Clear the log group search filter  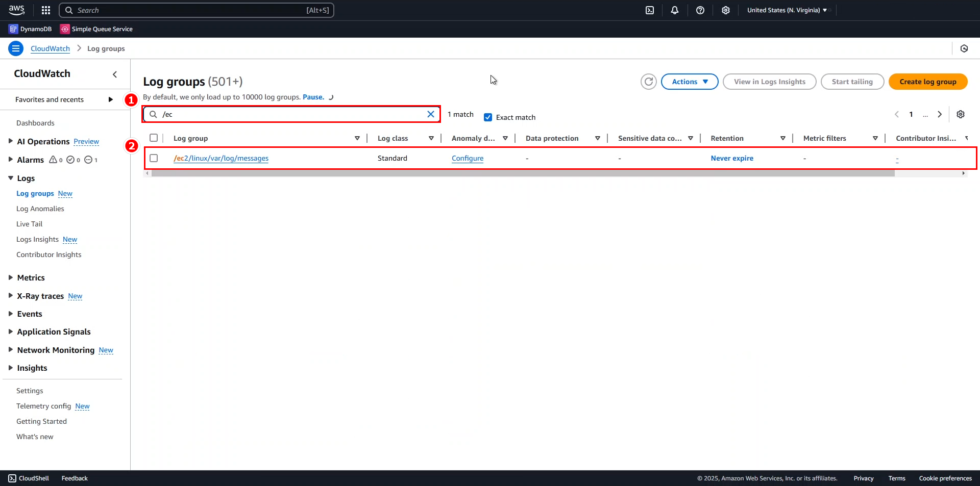431,114
